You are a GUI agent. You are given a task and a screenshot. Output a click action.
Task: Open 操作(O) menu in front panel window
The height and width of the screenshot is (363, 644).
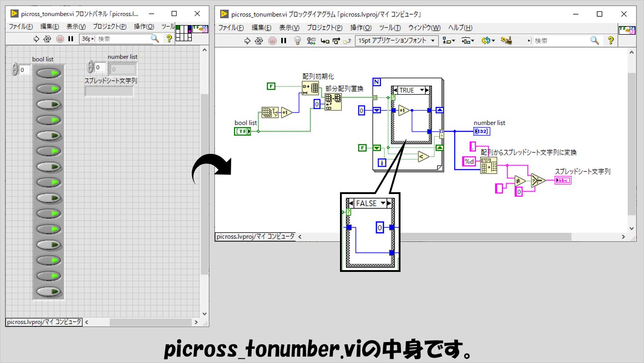(x=144, y=26)
